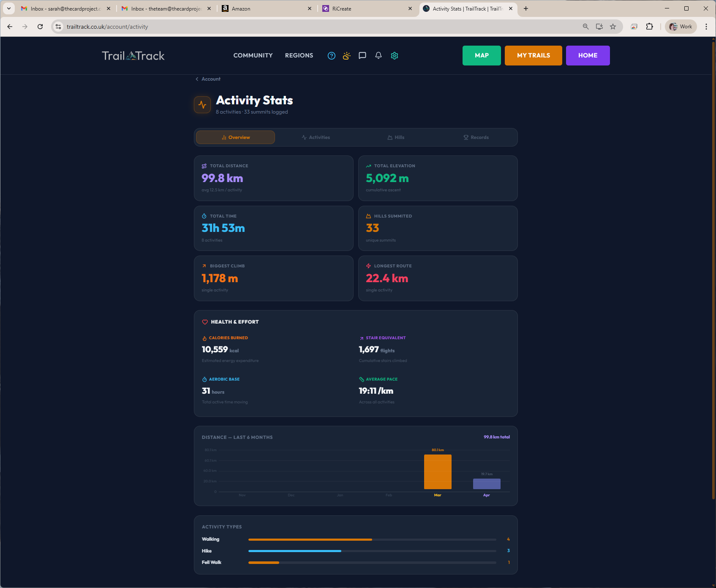This screenshot has width=716, height=588.
Task: Open the messages chat bubble icon
Action: [362, 56]
